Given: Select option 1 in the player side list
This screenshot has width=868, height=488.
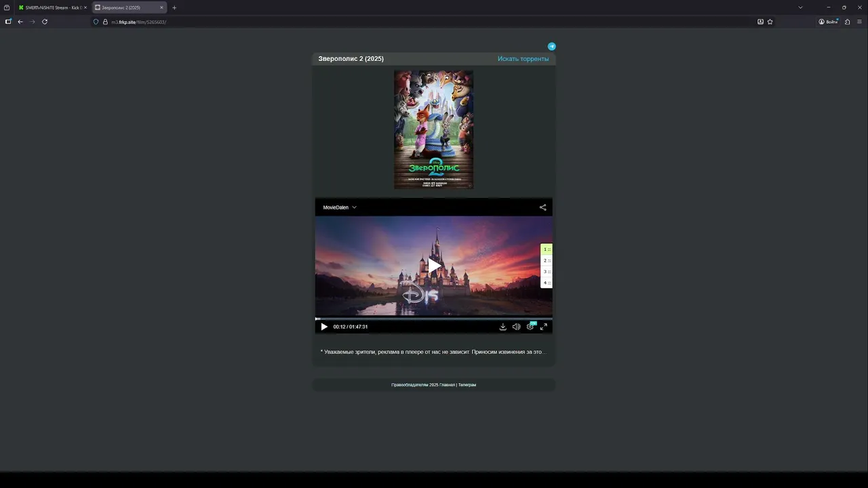Looking at the screenshot, I should coord(547,249).
